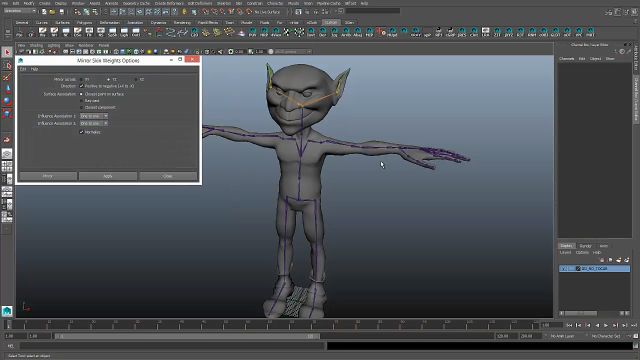
Task: Select Ray cast surface association
Action: click(x=81, y=100)
